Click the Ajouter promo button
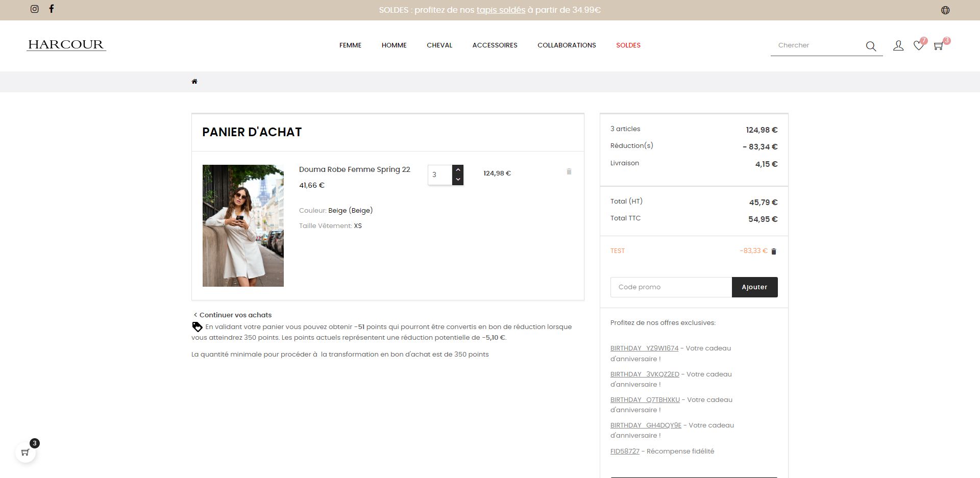 [754, 287]
